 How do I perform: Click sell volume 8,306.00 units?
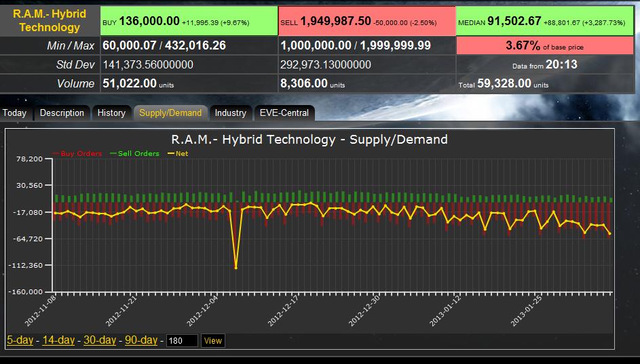point(313,83)
